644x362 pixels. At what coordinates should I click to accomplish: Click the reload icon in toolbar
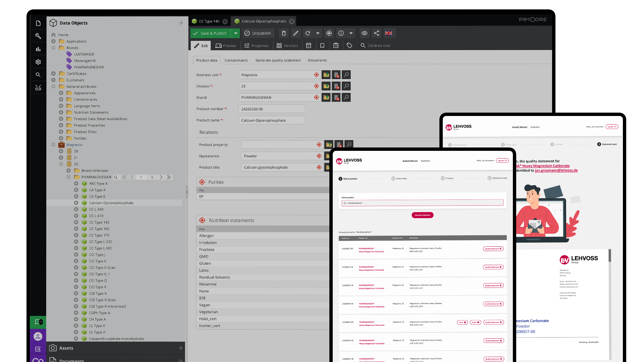[308, 33]
